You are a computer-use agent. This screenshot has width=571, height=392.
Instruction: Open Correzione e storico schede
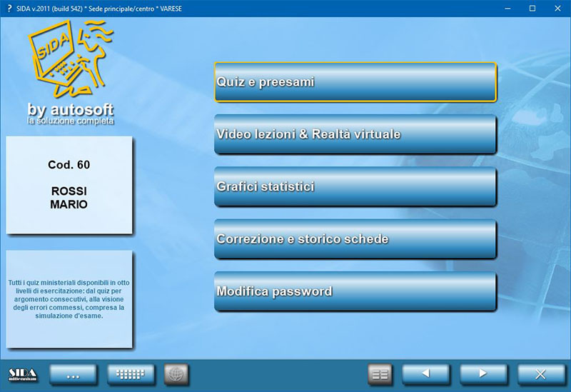click(x=355, y=239)
